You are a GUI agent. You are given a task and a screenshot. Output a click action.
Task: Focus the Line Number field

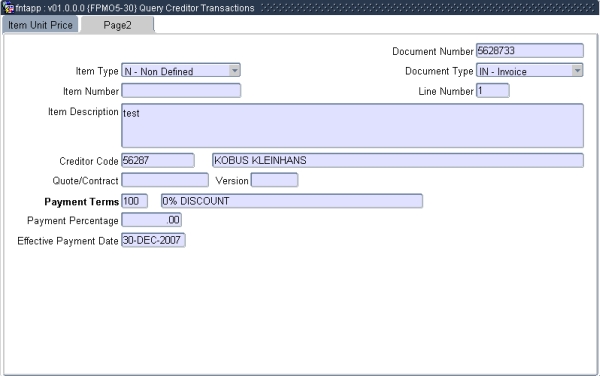[x=492, y=91]
